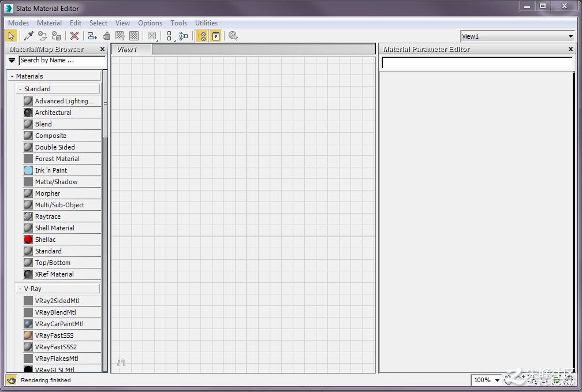
Task: Close the Material/Map Browser panel
Action: [x=102, y=49]
